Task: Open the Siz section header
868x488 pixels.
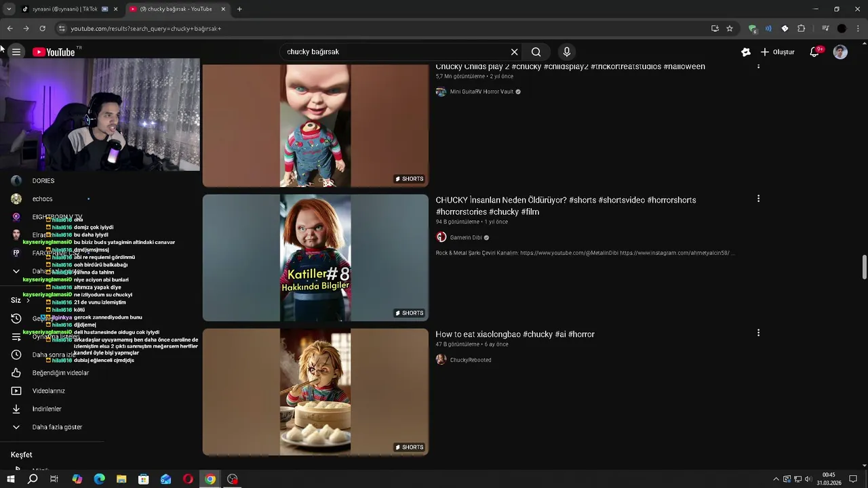Action: [20, 300]
